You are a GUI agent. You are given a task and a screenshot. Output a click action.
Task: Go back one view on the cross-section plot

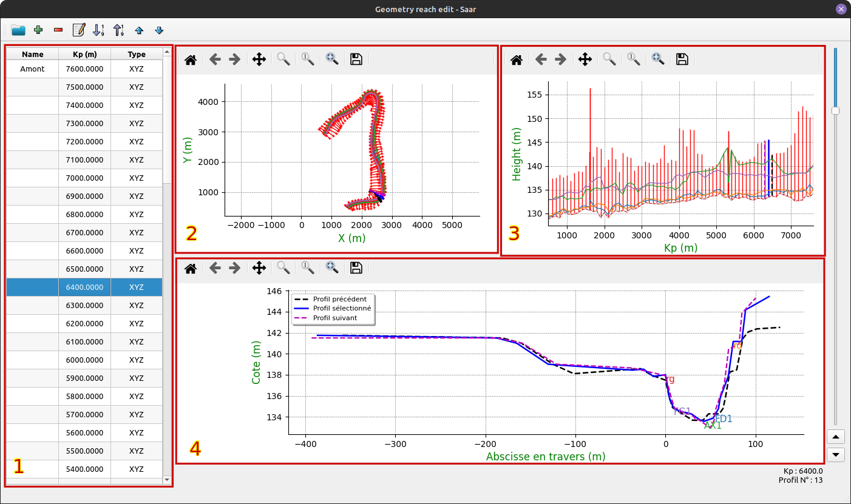(x=215, y=268)
